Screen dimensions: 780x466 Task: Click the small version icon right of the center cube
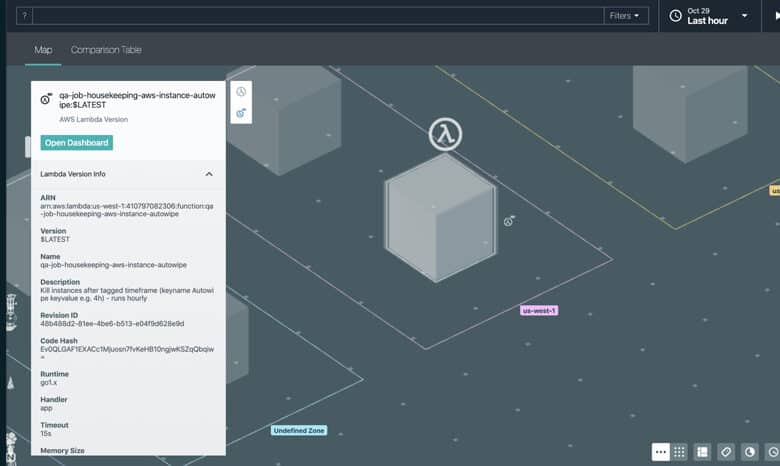(508, 221)
